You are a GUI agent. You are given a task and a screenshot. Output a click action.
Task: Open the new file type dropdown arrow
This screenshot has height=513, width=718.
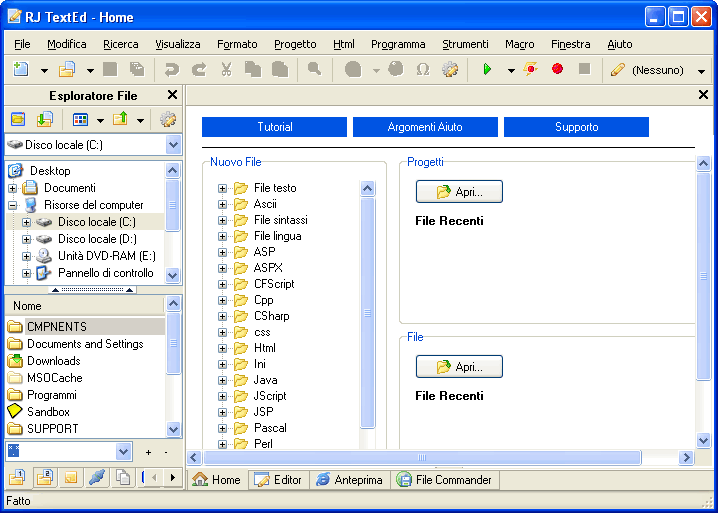pos(44,71)
